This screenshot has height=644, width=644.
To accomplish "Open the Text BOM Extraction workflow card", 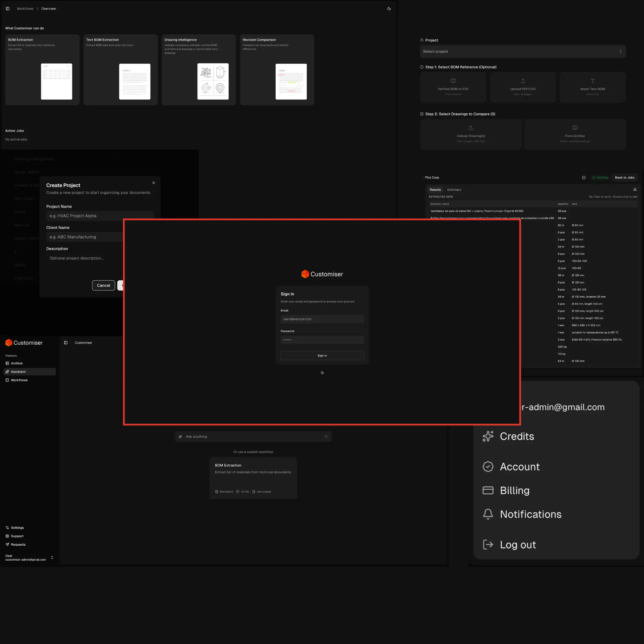I will coord(121,70).
